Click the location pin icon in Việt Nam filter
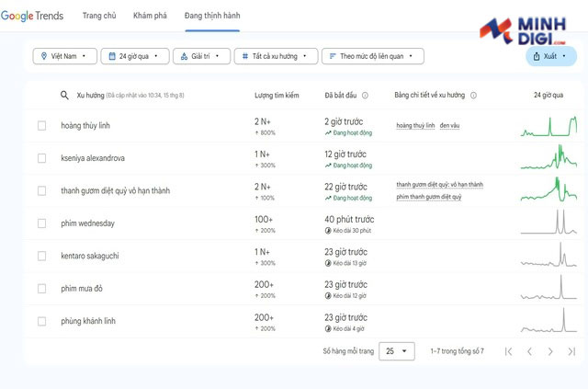Image resolution: width=588 pixels, height=389 pixels. tap(44, 56)
